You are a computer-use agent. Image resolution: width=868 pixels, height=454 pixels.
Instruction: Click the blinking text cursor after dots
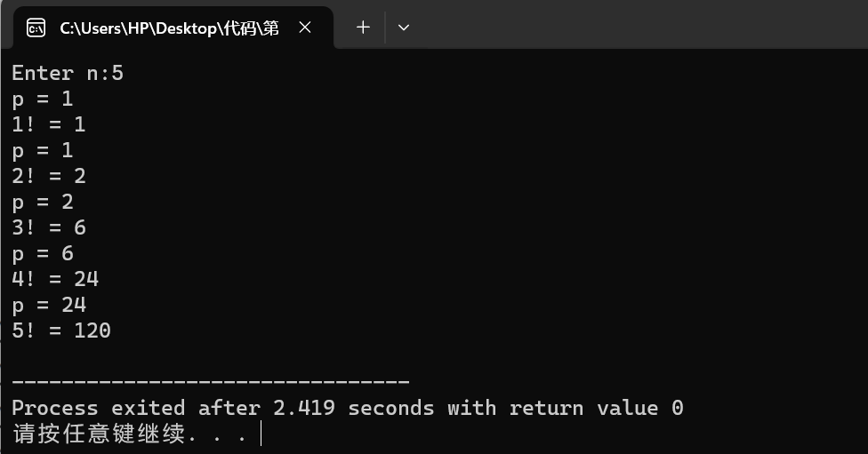pyautogui.click(x=261, y=434)
